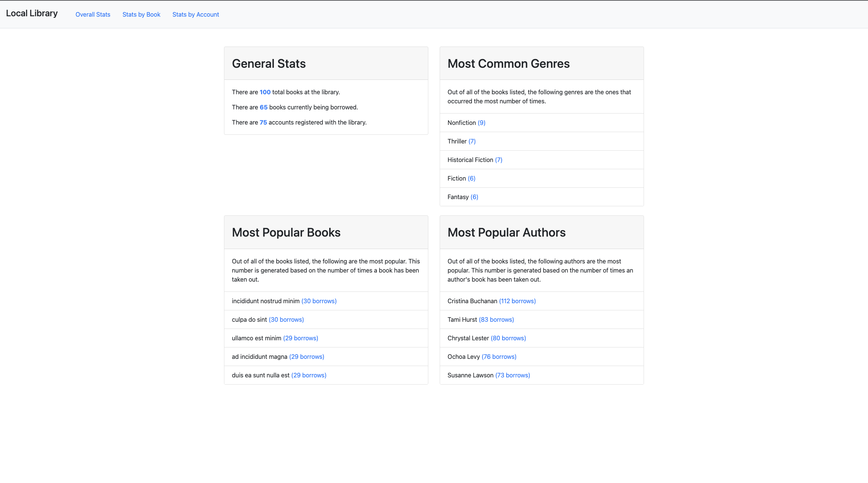The width and height of the screenshot is (868, 483).
Task: Open Cristina Buchanan's 112 borrows link
Action: pyautogui.click(x=517, y=301)
